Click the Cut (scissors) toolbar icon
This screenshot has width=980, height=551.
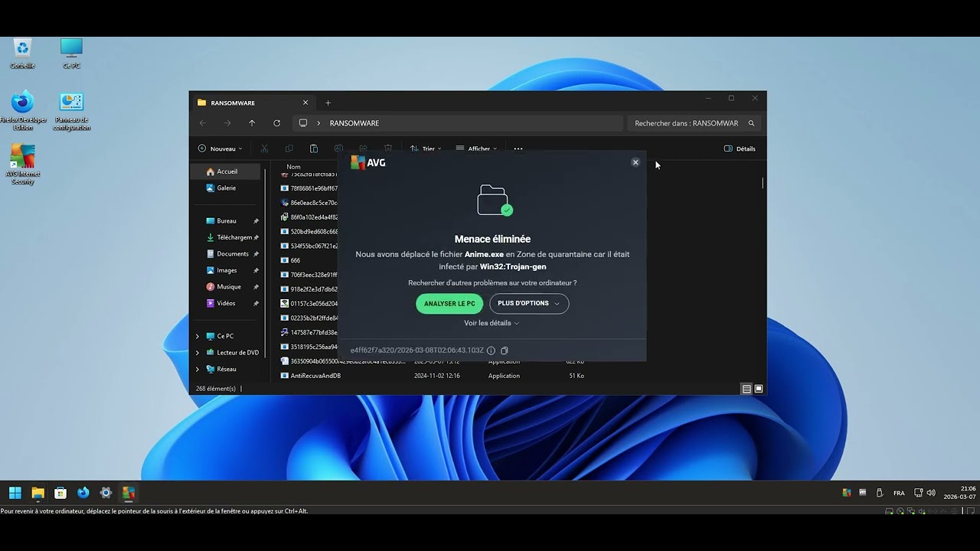click(x=264, y=148)
